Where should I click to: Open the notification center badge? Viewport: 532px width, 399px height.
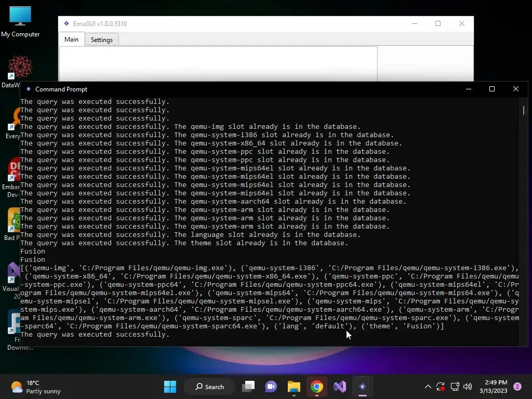point(517,387)
